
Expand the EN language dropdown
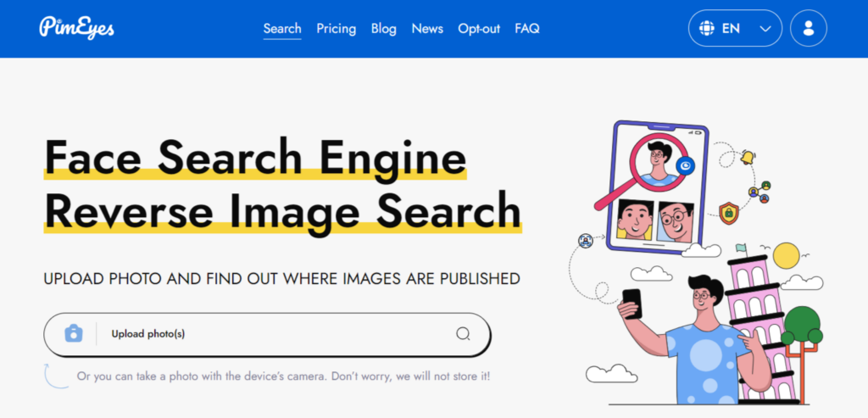(x=735, y=28)
